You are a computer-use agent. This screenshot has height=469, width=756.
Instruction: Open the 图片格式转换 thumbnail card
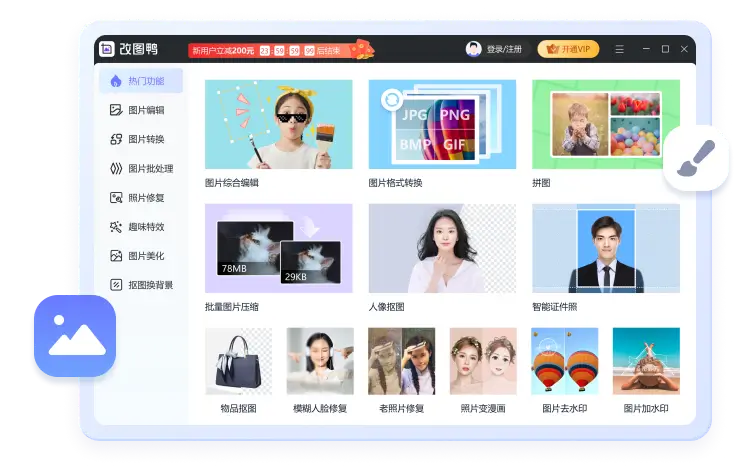pyautogui.click(x=442, y=124)
